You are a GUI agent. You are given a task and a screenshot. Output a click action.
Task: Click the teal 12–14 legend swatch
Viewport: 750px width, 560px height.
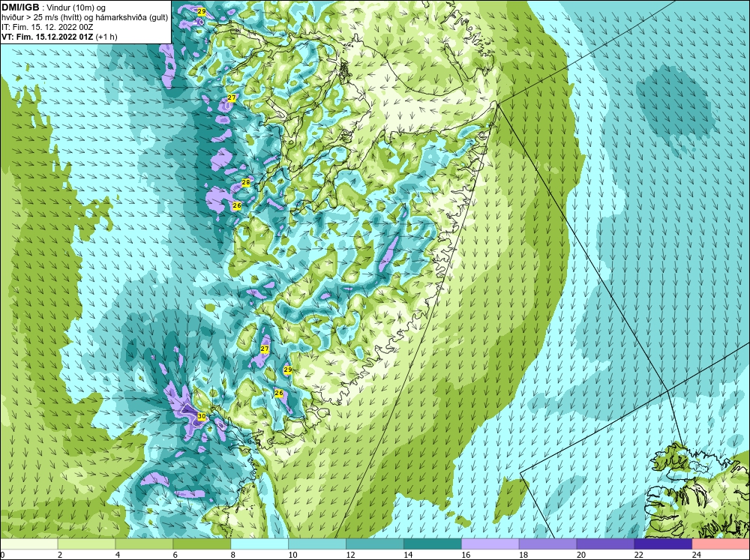click(374, 544)
